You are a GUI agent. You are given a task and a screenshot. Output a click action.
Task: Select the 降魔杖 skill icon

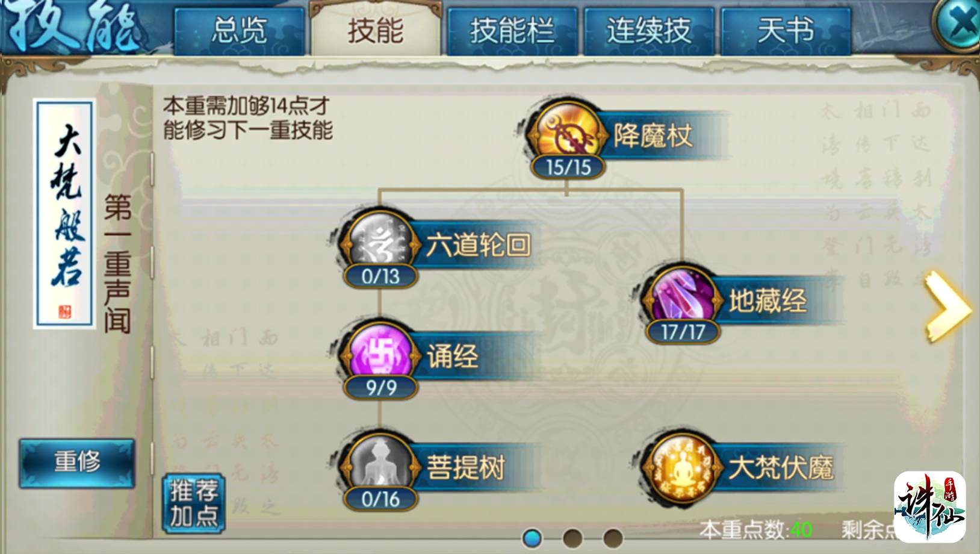coord(567,132)
